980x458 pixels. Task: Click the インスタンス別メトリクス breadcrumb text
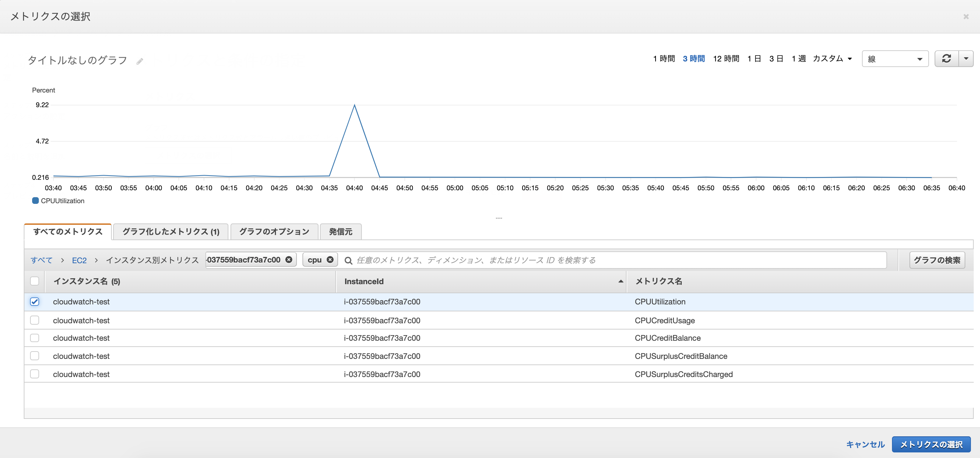click(x=152, y=260)
